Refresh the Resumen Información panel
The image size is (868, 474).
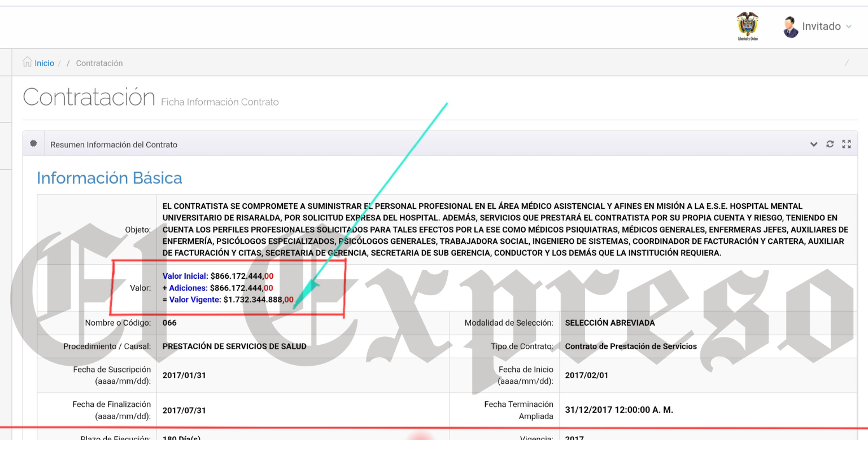(830, 144)
